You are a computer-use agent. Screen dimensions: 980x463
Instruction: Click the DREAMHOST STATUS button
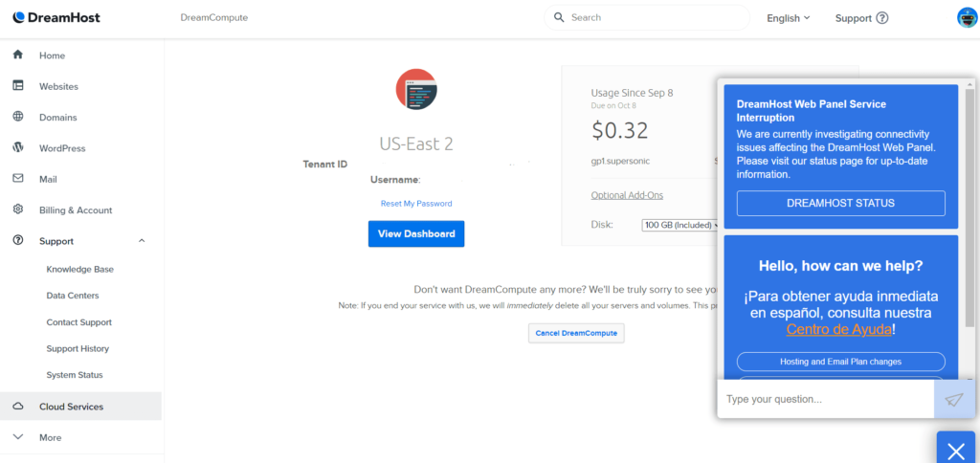[x=840, y=203]
